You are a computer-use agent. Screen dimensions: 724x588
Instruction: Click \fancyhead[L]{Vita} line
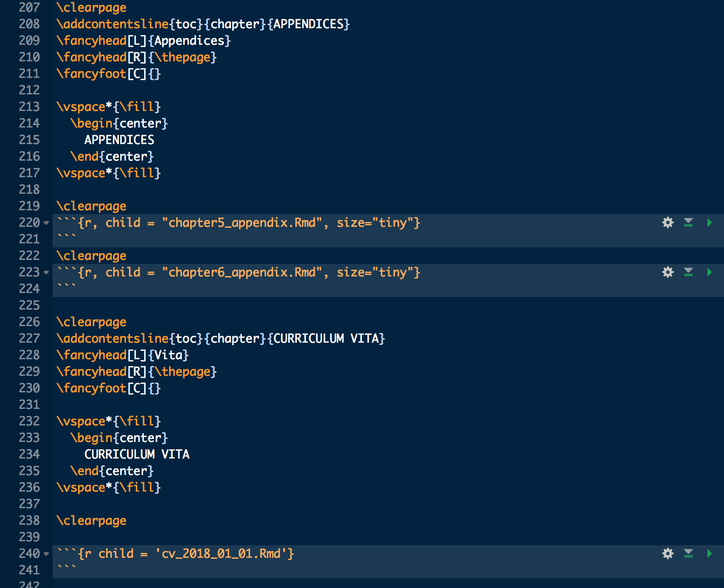click(x=123, y=355)
